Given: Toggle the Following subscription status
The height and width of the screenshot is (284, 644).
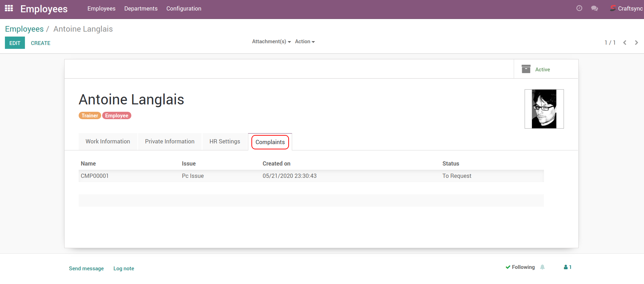Looking at the screenshot, I should coord(520,267).
